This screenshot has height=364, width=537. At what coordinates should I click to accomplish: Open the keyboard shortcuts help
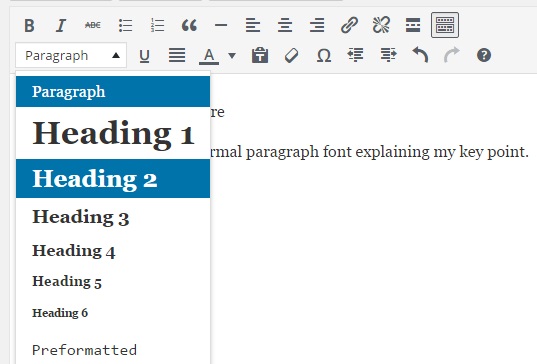(484, 55)
